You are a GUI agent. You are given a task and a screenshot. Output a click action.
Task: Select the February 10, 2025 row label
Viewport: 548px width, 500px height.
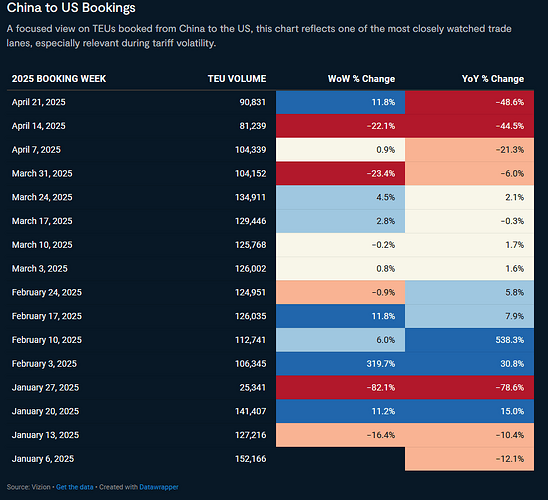[46, 340]
